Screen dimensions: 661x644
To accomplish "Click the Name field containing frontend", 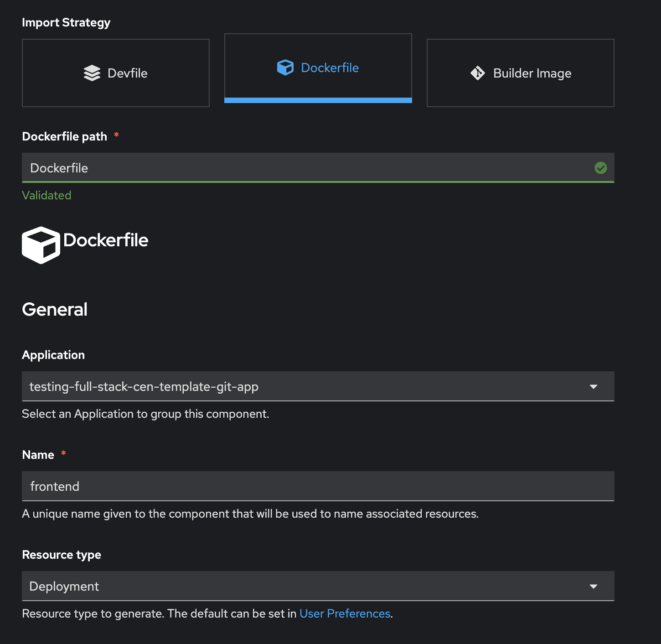I will pos(318,486).
